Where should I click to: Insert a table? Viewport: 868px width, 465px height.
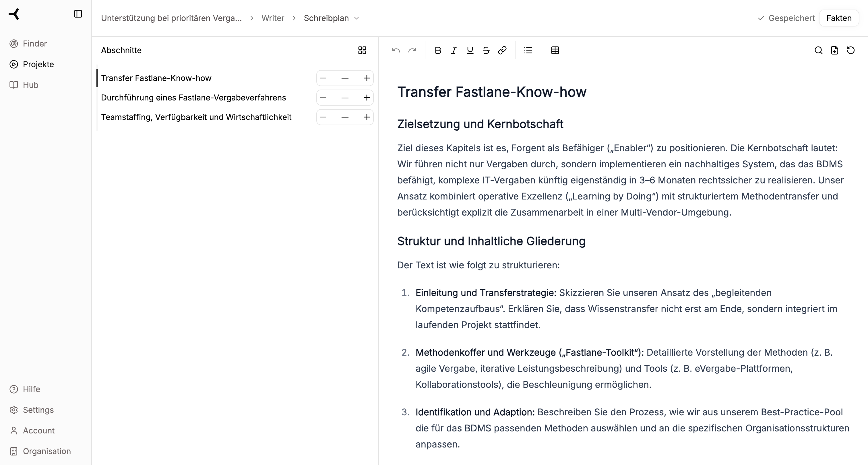click(x=555, y=50)
